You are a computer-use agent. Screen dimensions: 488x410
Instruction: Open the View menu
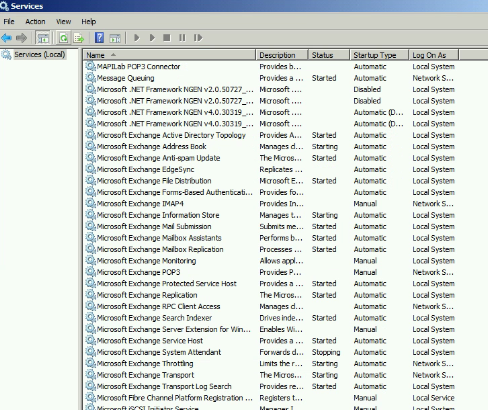(63, 22)
